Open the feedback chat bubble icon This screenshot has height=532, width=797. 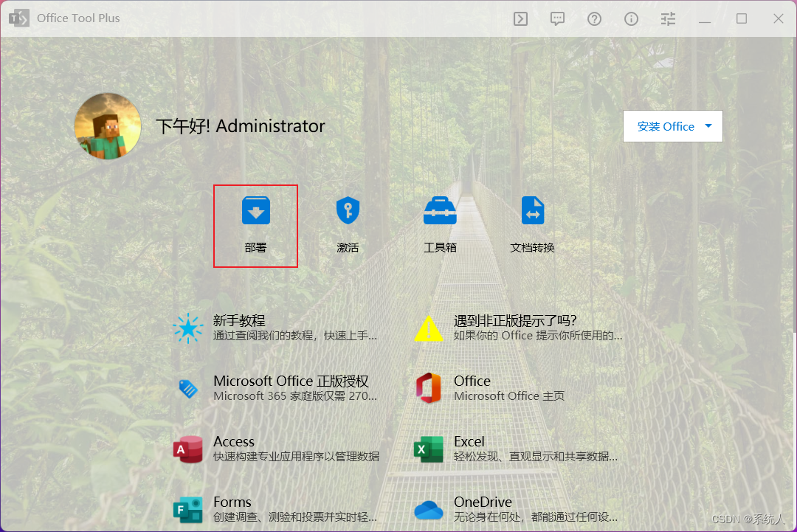[558, 18]
